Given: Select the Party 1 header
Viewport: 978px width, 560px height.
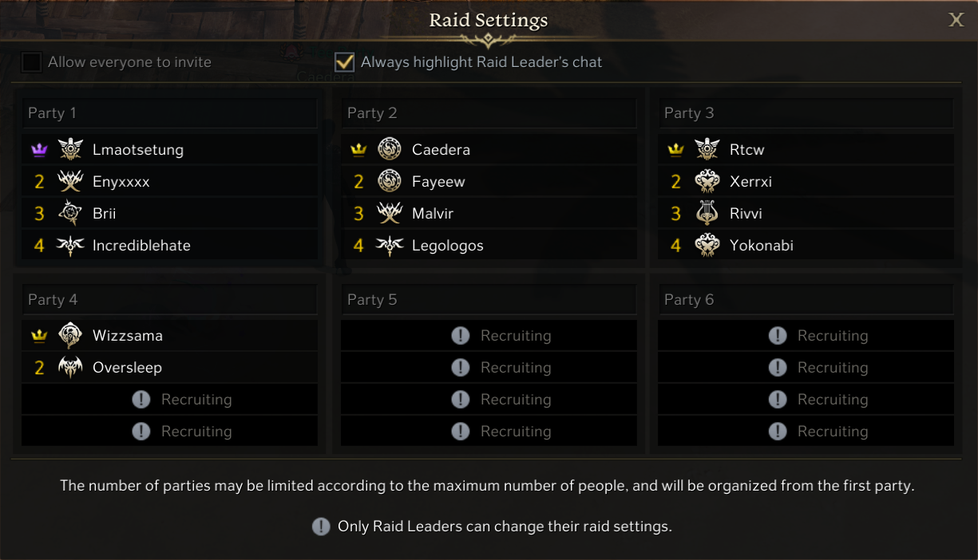Looking at the screenshot, I should pos(169,113).
